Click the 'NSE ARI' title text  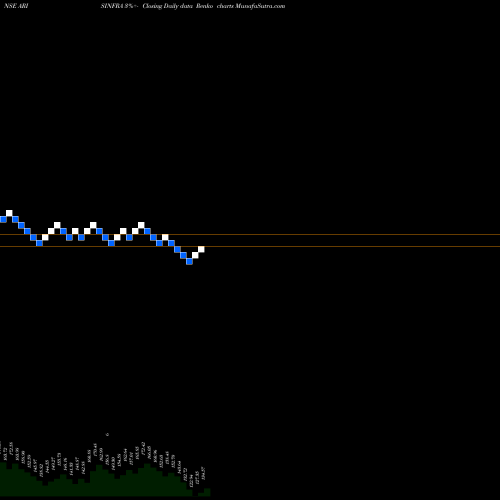16,6
